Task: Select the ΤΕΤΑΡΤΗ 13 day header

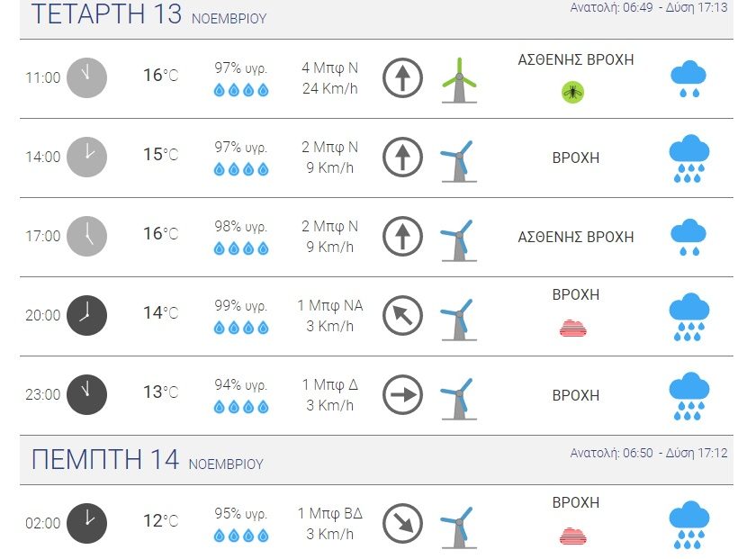Action: [x=106, y=14]
